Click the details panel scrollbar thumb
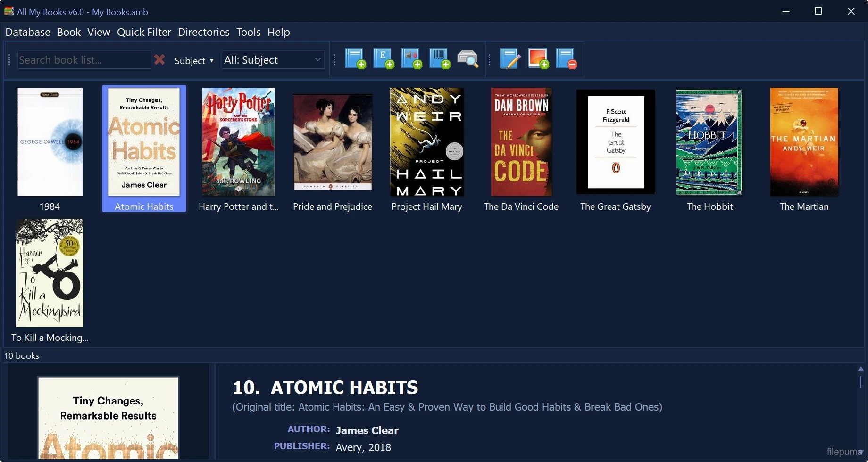Image resolution: width=868 pixels, height=462 pixels. 860,382
